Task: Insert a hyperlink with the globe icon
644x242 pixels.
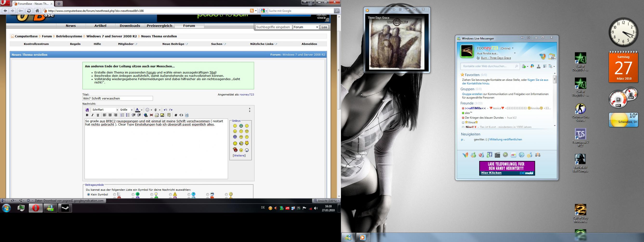Action: 146,115
